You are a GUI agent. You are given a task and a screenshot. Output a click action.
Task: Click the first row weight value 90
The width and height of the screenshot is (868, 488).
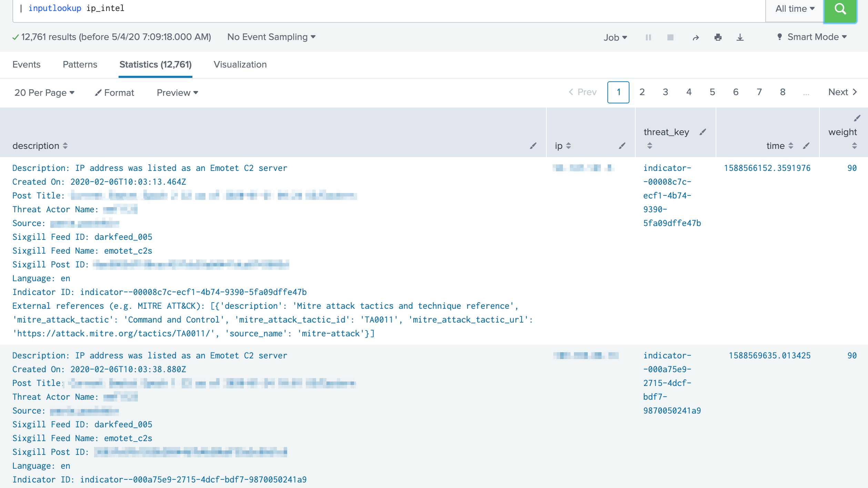point(852,168)
